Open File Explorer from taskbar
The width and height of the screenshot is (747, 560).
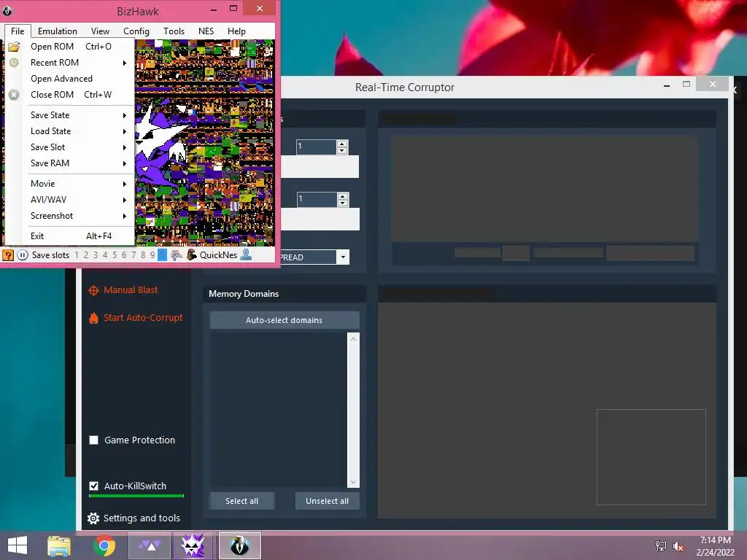59,545
